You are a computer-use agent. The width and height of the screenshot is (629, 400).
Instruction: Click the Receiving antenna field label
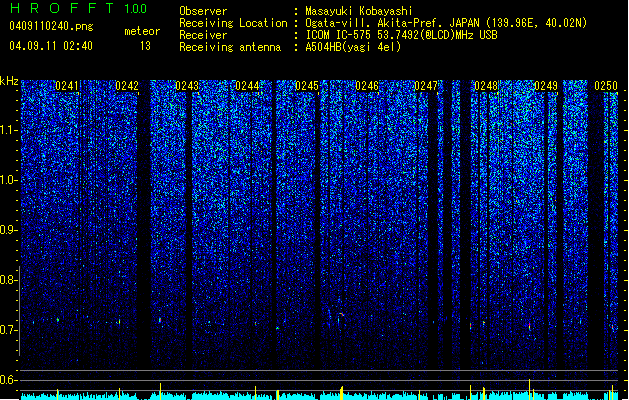click(x=230, y=47)
